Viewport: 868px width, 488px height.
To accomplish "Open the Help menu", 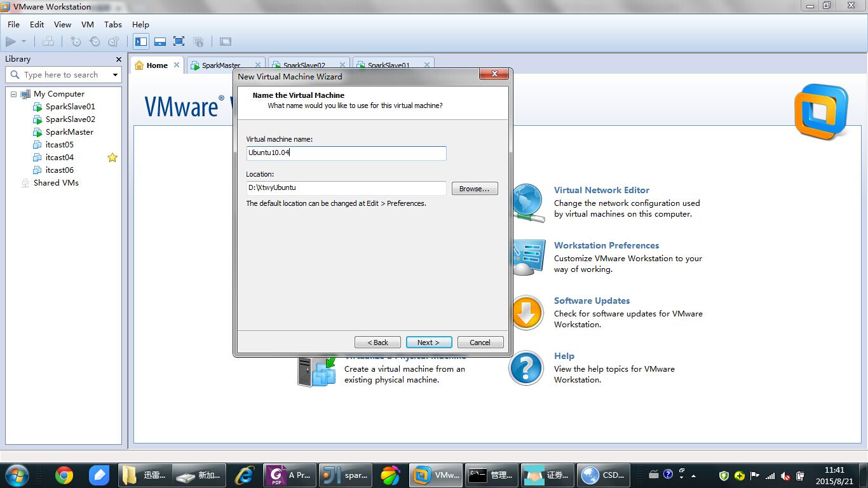I will click(x=140, y=24).
